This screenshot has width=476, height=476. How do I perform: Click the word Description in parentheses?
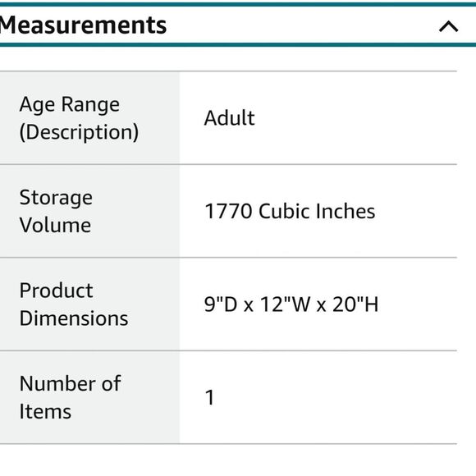click(79, 132)
